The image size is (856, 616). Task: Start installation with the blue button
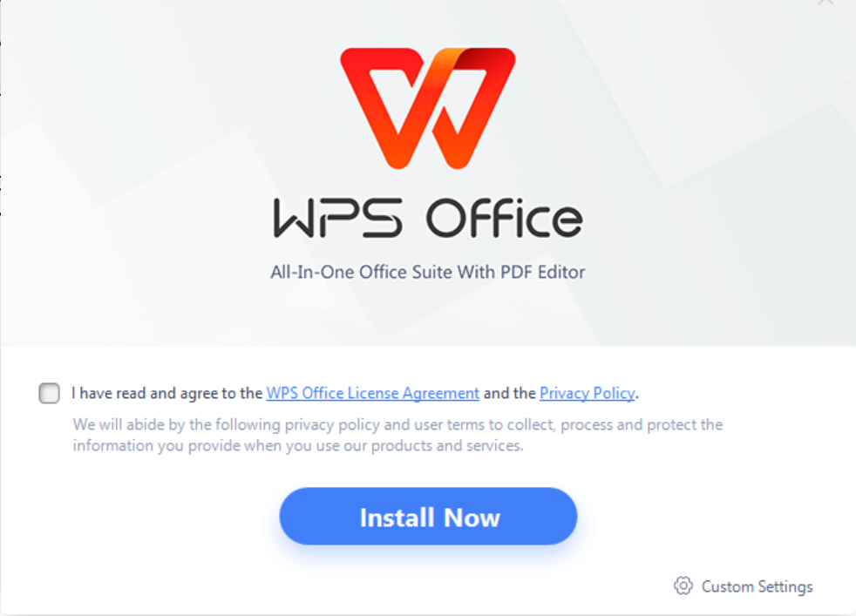click(428, 516)
